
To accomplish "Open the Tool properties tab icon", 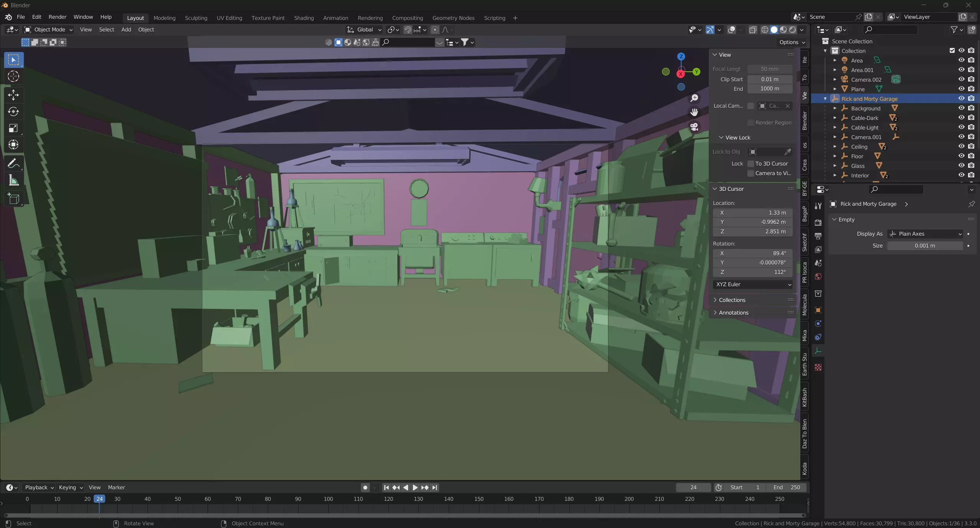I will [818, 206].
